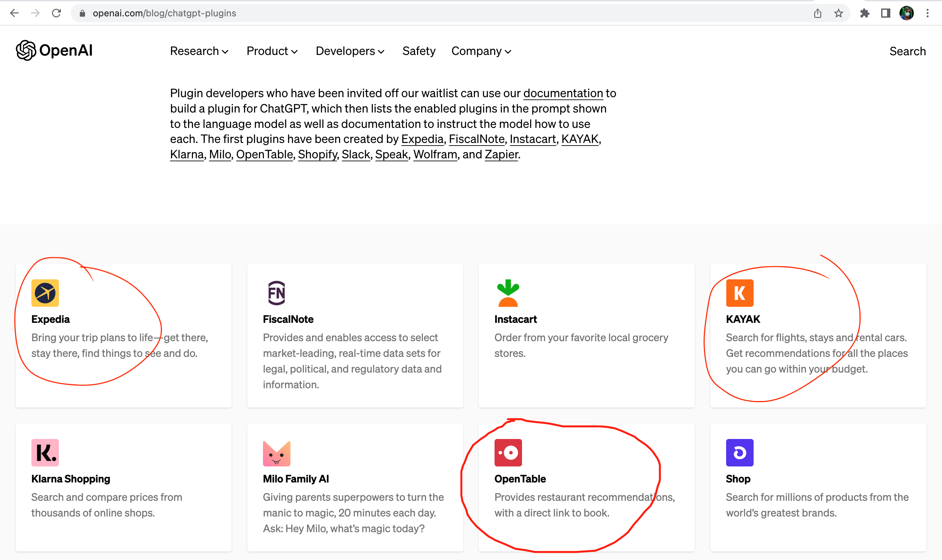The height and width of the screenshot is (560, 942).
Task: Click the Instacart grocery stores description
Action: click(x=581, y=345)
